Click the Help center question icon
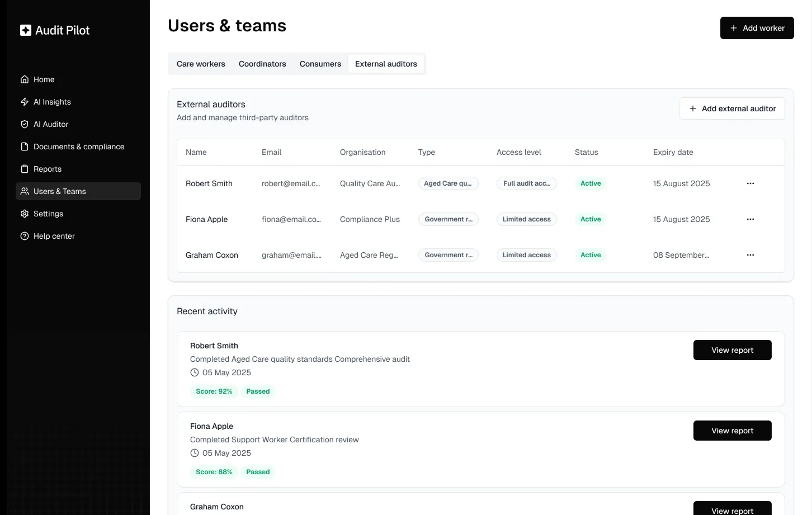812x515 pixels. [25, 236]
